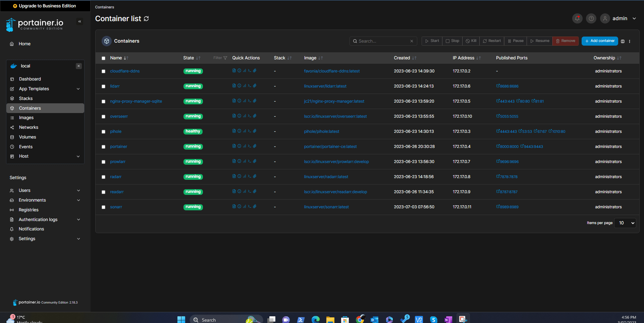
Task: Open Microsoft Edge from taskbar
Action: point(316,320)
